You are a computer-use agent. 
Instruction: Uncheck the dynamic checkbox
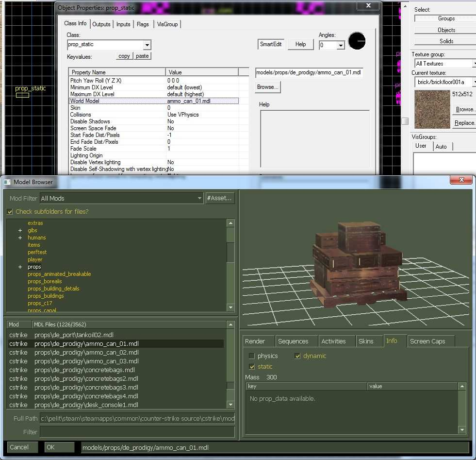(x=297, y=356)
